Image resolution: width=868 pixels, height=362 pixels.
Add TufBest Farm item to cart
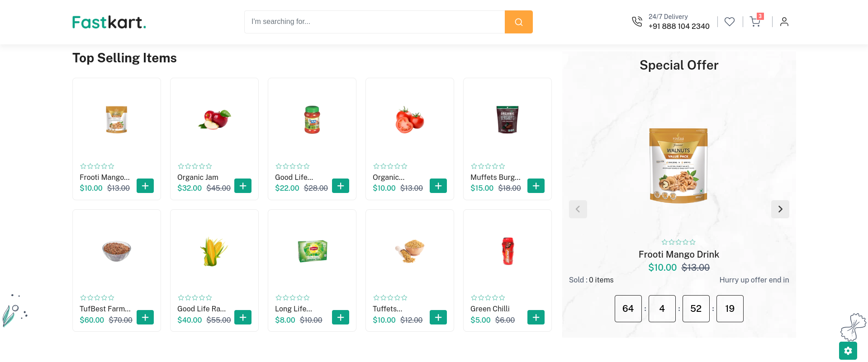(x=145, y=317)
